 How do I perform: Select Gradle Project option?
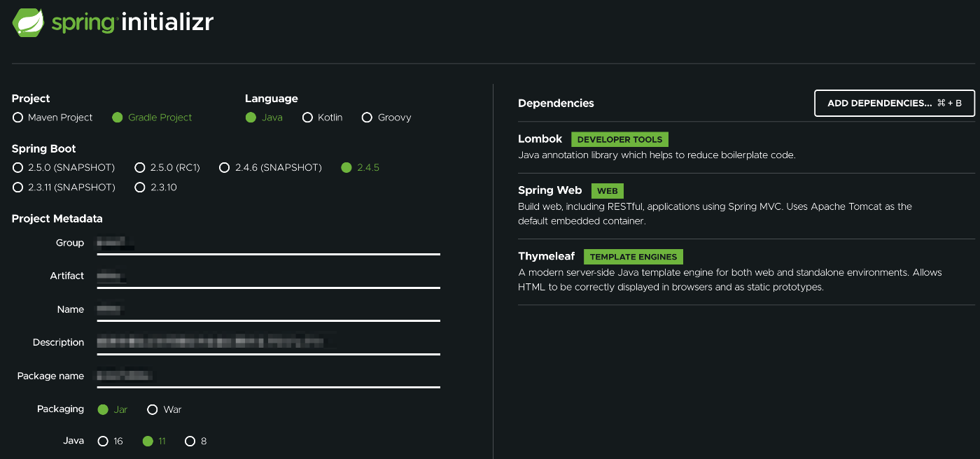coord(118,118)
